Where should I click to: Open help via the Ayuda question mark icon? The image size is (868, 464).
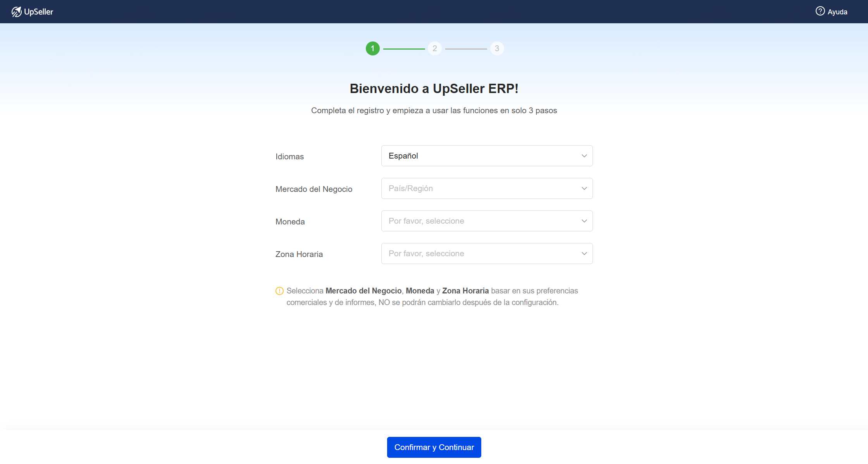[820, 11]
